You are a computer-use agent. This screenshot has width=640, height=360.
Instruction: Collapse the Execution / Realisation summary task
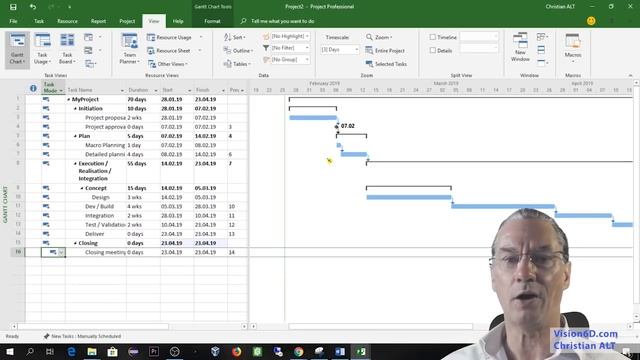(75, 164)
